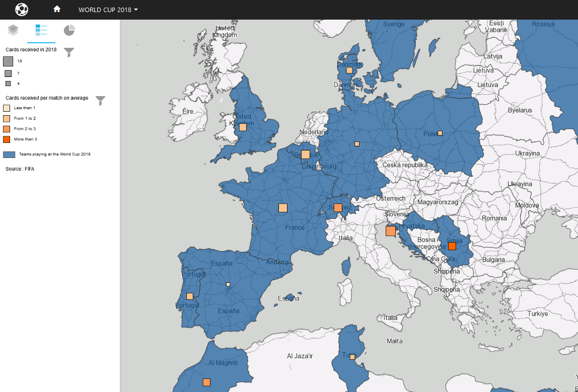Filter the Cards received in 2018 legend
Viewport: 578px width, 392px height.
tap(69, 52)
